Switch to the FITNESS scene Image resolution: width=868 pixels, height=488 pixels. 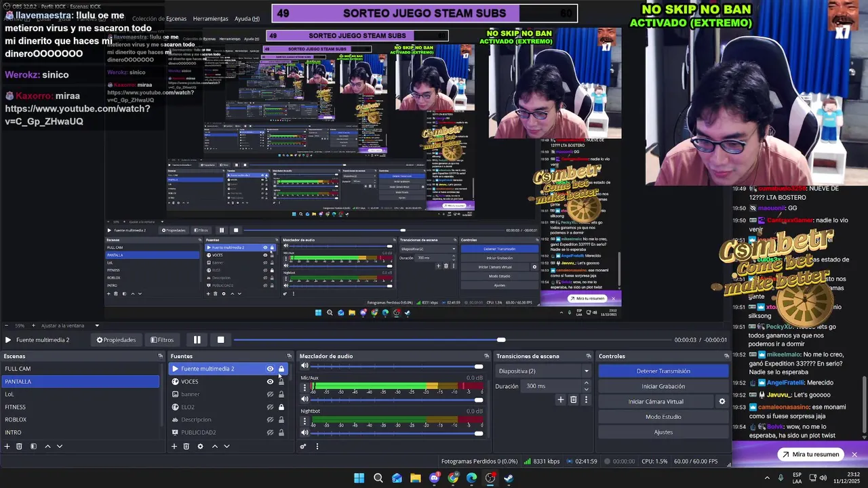(81, 407)
